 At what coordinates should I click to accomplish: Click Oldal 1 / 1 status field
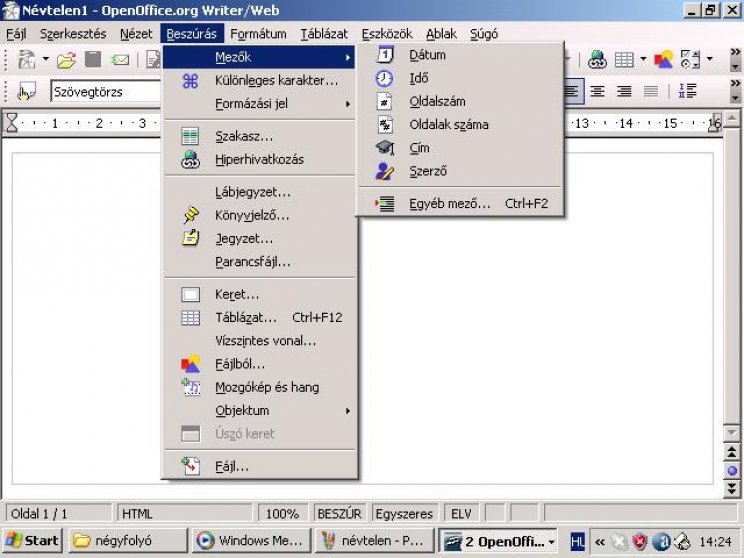(58, 514)
